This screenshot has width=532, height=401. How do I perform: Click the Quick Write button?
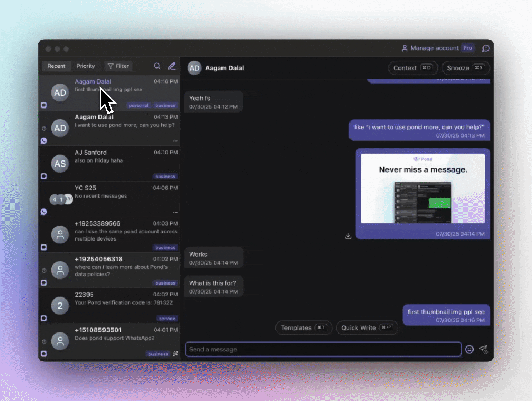coord(367,327)
